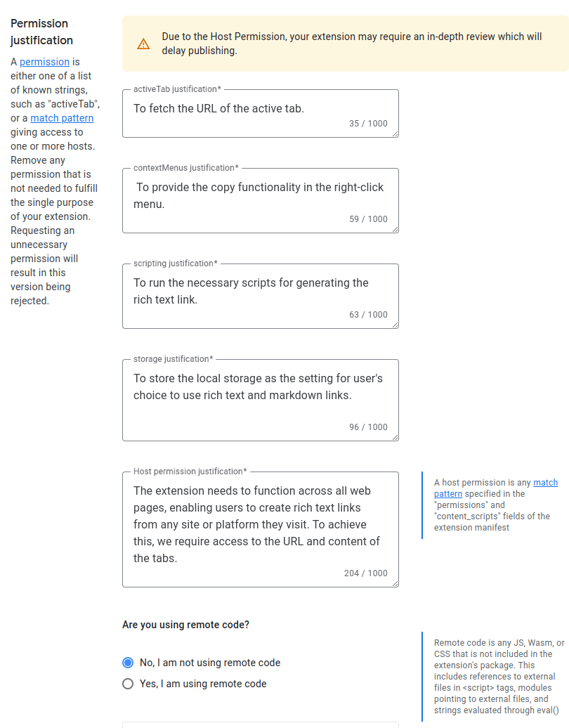Grab resize handle of storage justification box
The height and width of the screenshot is (728, 569).
395,437
